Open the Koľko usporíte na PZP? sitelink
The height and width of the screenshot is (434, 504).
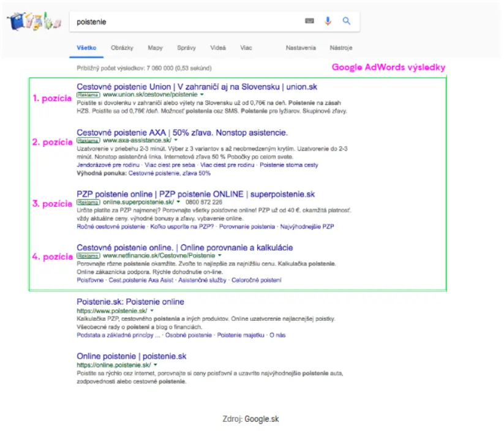click(182, 226)
